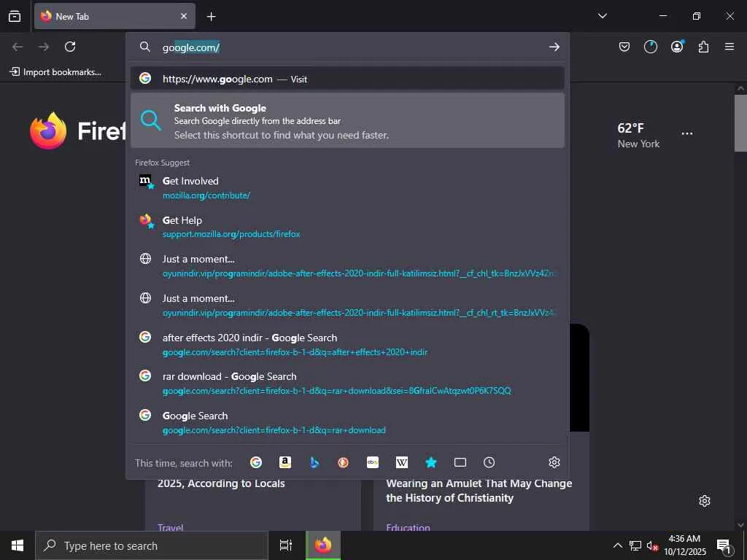Image resolution: width=747 pixels, height=560 pixels.
Task: Close the New Tab tab
Action: click(x=183, y=16)
